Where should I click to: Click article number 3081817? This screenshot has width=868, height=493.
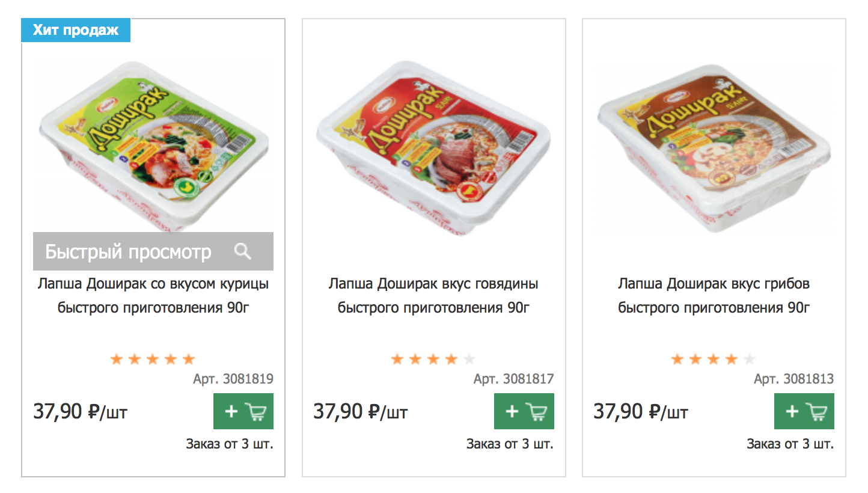(x=513, y=379)
